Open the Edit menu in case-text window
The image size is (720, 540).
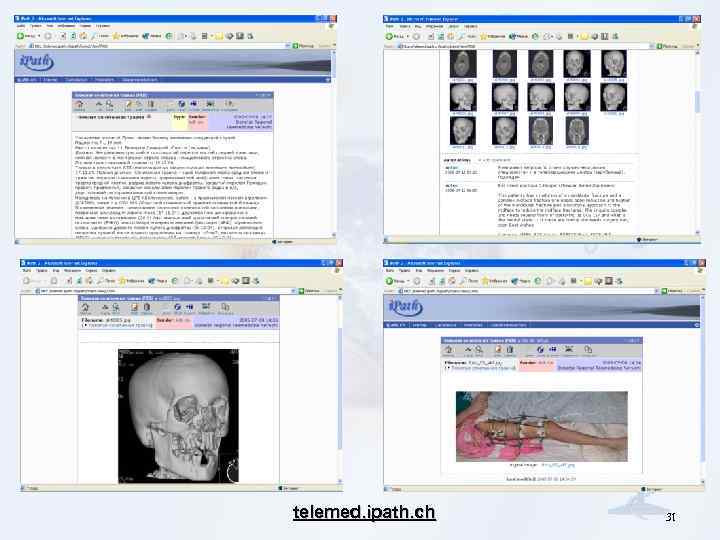(35, 26)
